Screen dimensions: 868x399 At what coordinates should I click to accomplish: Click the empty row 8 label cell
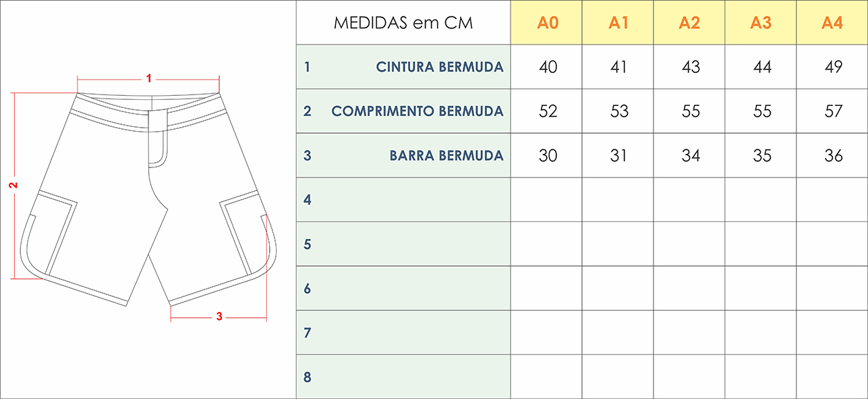(403, 377)
